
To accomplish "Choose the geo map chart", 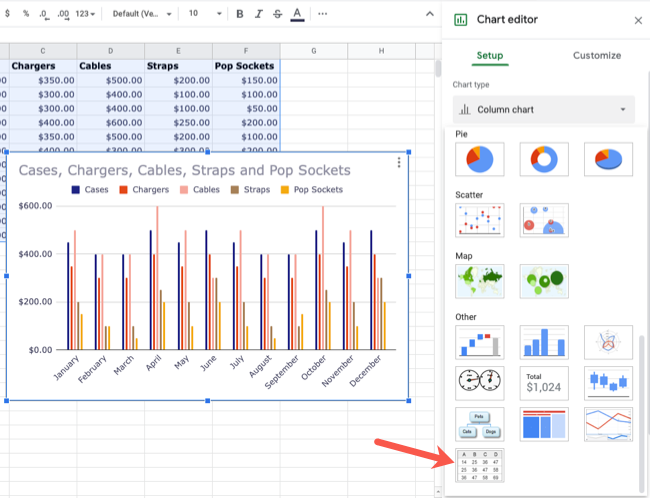I will pyautogui.click(x=480, y=281).
